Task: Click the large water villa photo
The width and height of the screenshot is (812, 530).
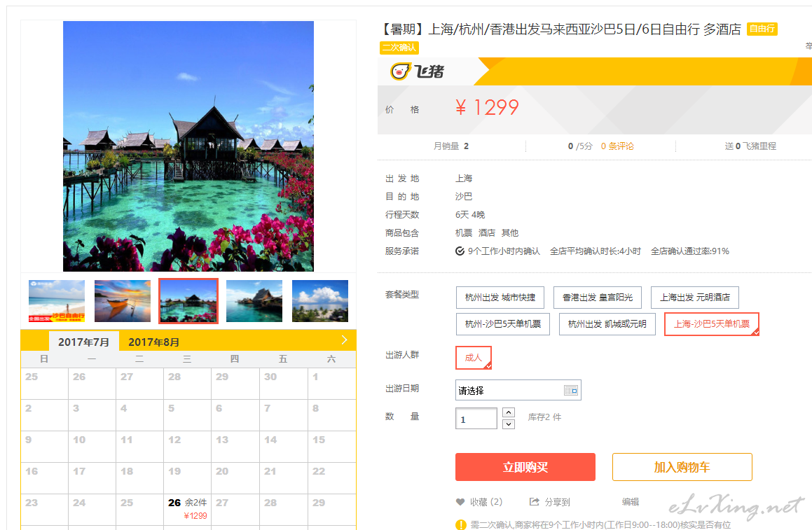Action: (x=188, y=146)
